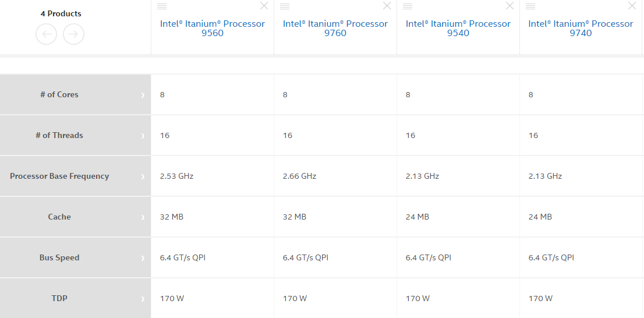Remove Itanium Processor 9540 from comparison
This screenshot has width=644, height=318.
510,6
